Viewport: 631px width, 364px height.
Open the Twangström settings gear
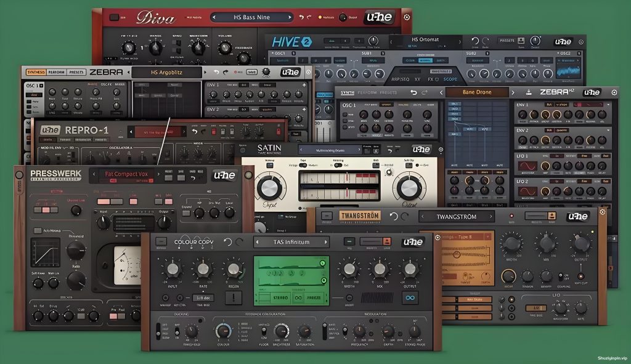point(603,212)
